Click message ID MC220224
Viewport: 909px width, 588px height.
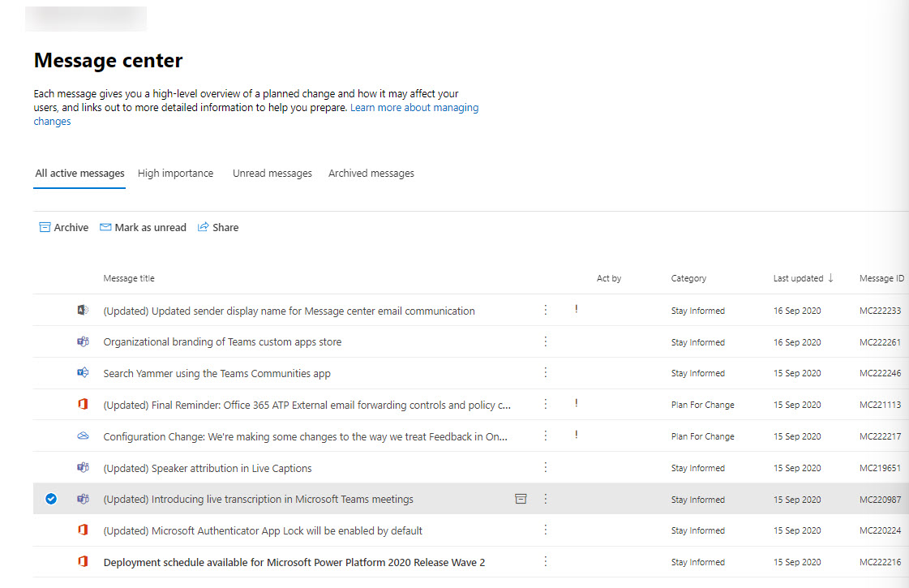tap(880, 530)
